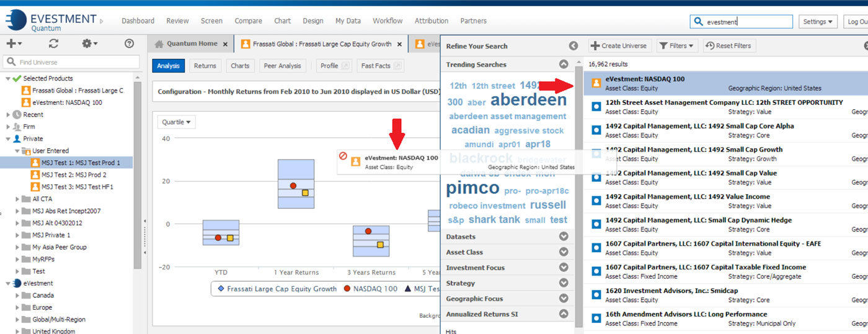Screen dimensions: 868x334
Task: Open the Filters dropdown
Action: click(678, 46)
